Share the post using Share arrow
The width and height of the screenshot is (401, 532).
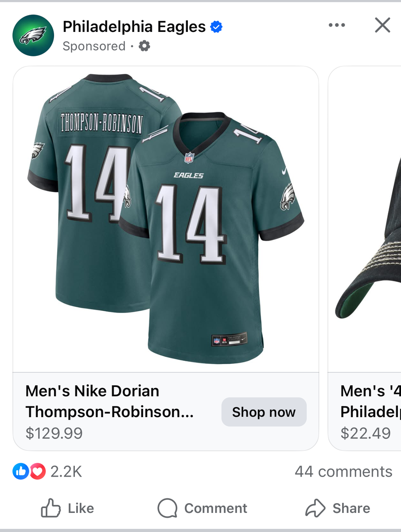[338, 508]
